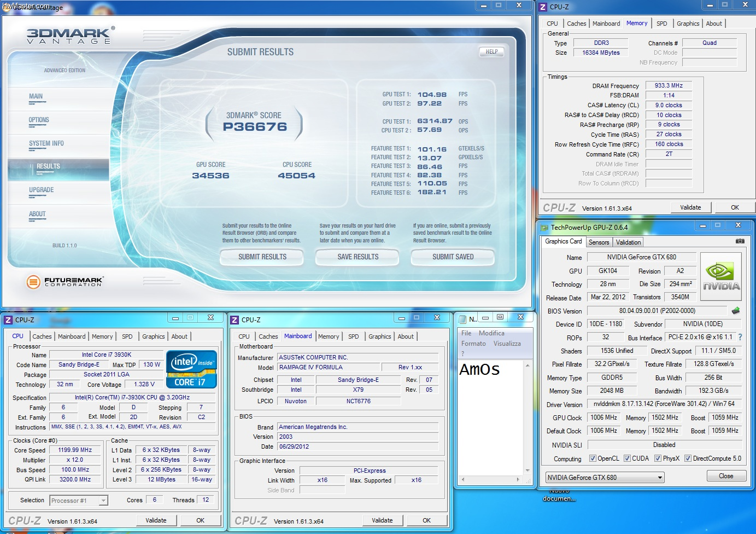Click the SUBMIT SAVED button
Screen dimensions: 756x534
453,257
